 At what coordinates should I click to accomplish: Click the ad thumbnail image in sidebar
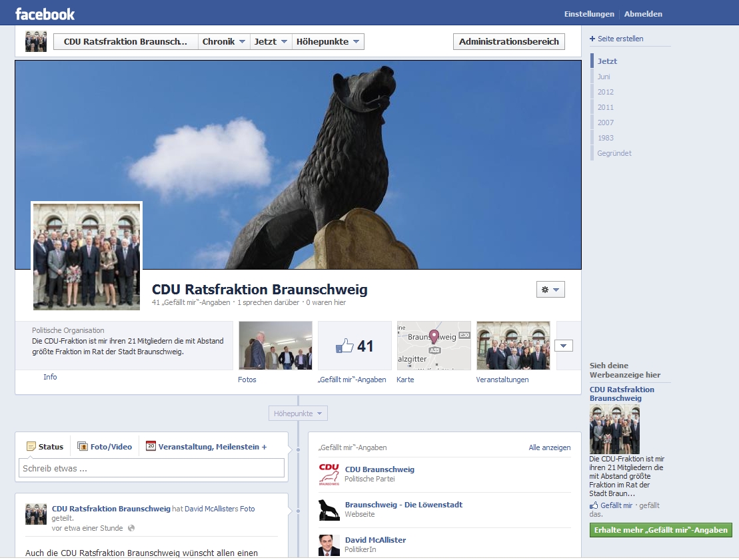pyautogui.click(x=614, y=429)
